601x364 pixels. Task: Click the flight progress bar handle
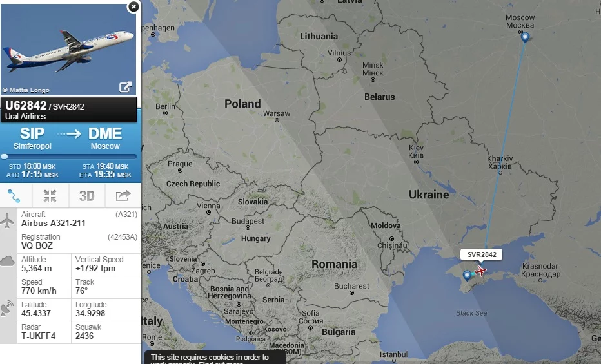5,156
